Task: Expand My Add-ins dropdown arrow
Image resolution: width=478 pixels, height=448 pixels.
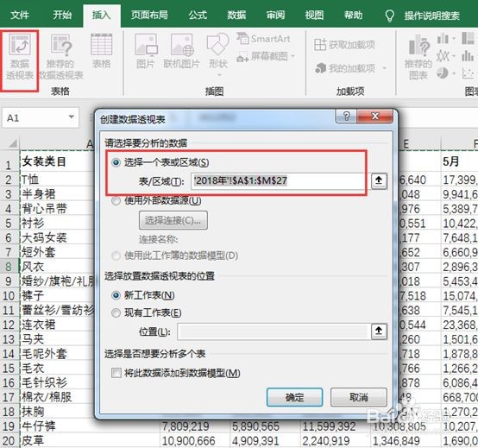Action: click(x=384, y=68)
